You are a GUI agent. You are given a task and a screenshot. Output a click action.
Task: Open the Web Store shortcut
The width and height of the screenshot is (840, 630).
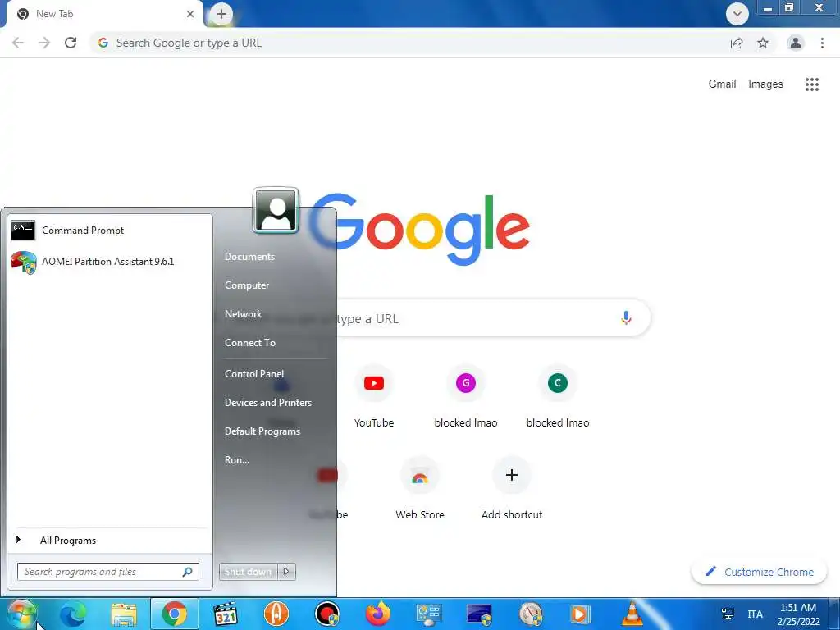point(420,489)
